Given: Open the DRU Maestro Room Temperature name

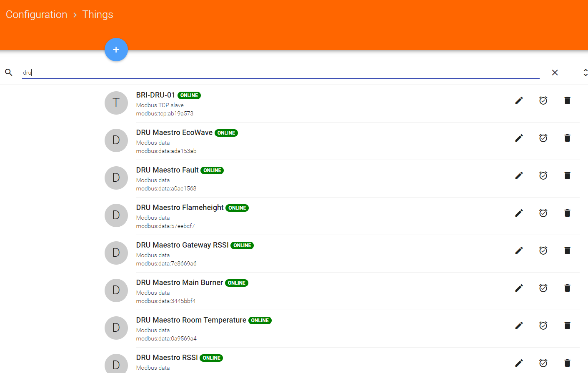Looking at the screenshot, I should (191, 320).
